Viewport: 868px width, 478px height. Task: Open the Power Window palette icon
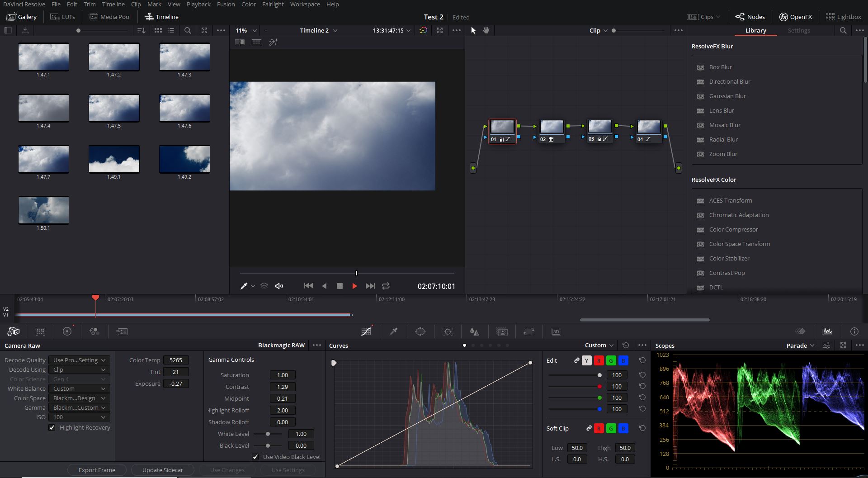[x=420, y=331]
